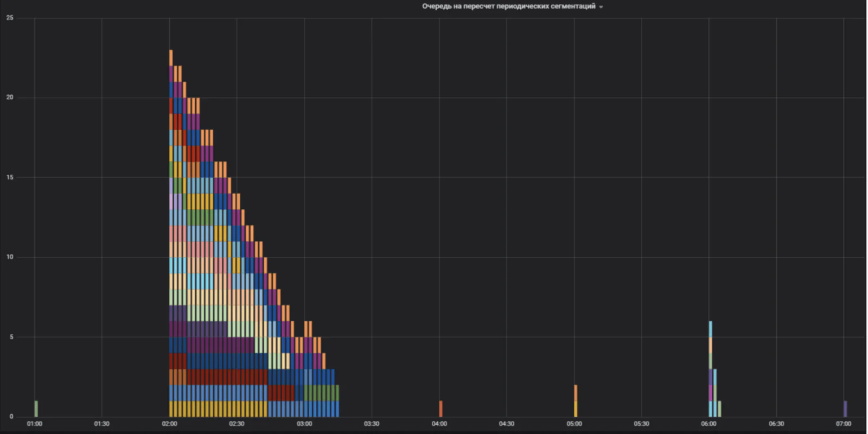Open the panel title dropdown menu

click(601, 7)
